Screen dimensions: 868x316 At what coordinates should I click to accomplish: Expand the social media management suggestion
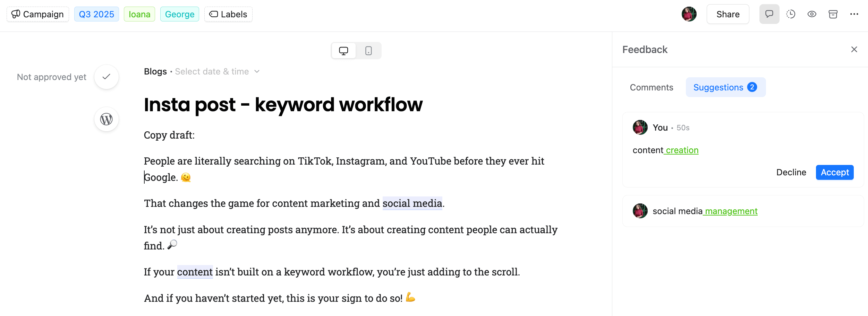(x=742, y=211)
